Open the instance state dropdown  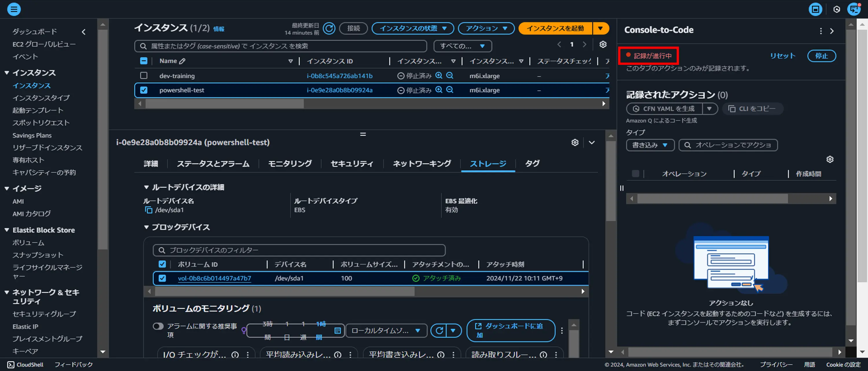pos(413,28)
